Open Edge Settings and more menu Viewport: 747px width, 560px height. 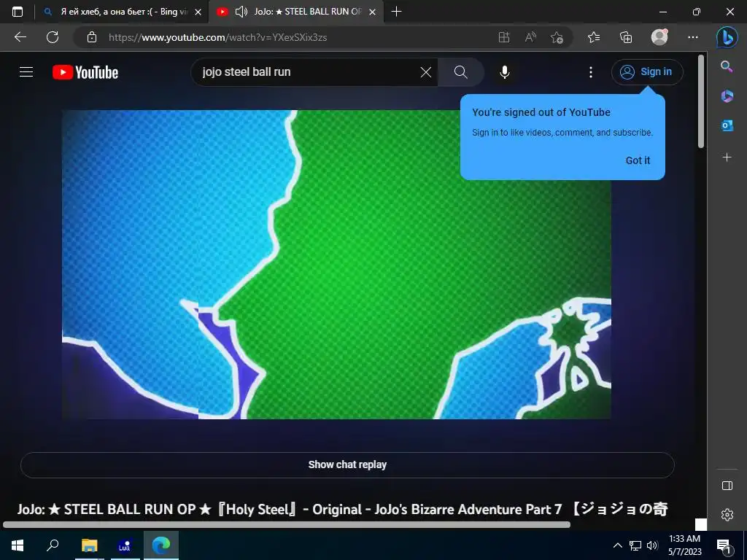click(693, 37)
